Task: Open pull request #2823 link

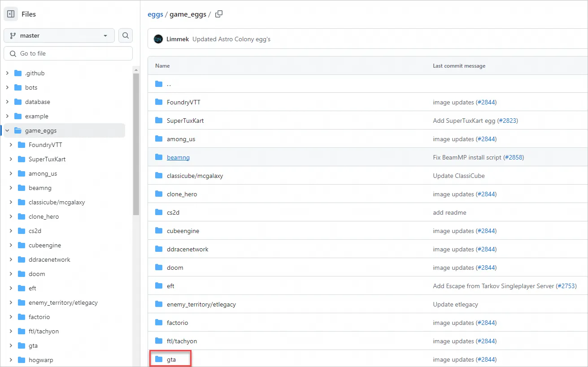Action: tap(507, 121)
